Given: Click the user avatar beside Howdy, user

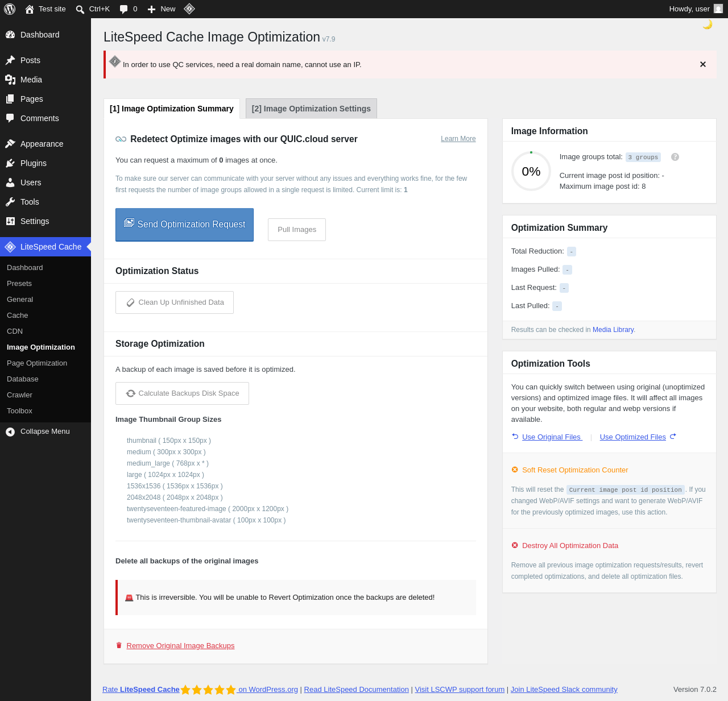Looking at the screenshot, I should point(718,9).
